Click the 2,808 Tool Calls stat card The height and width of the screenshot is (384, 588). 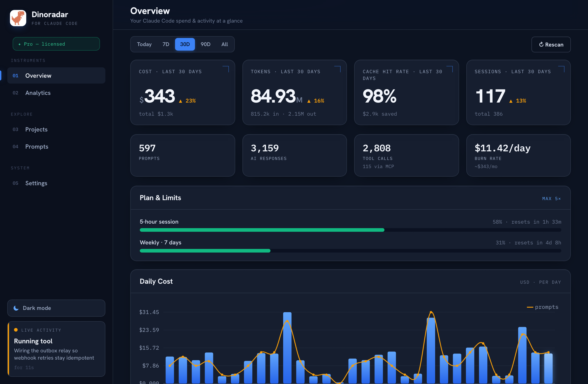point(406,155)
